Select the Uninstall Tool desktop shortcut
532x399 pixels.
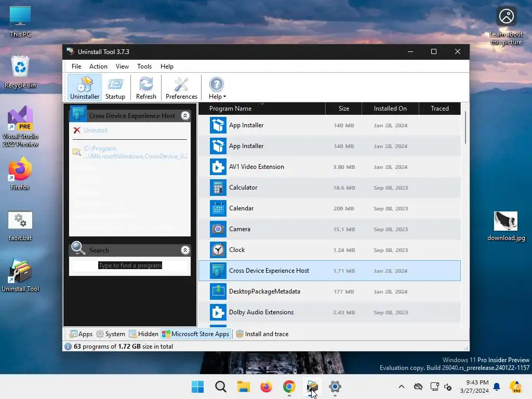[20, 275]
